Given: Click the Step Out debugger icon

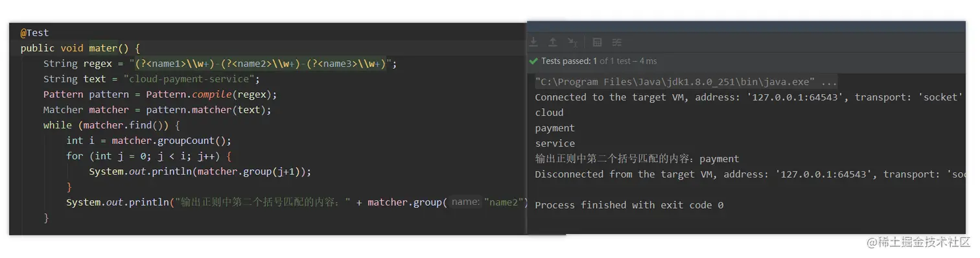Looking at the screenshot, I should 553,42.
